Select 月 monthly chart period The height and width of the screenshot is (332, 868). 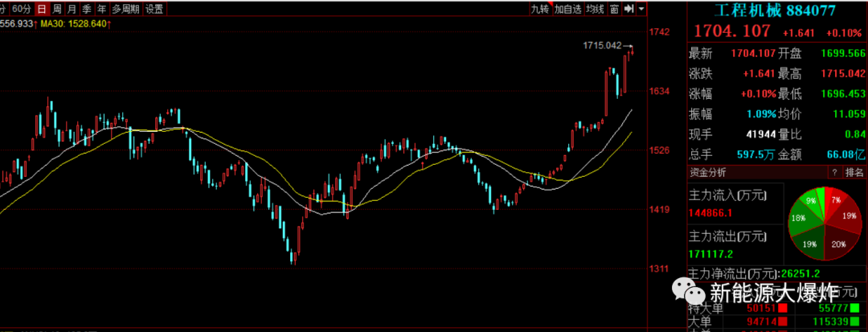coord(72,9)
